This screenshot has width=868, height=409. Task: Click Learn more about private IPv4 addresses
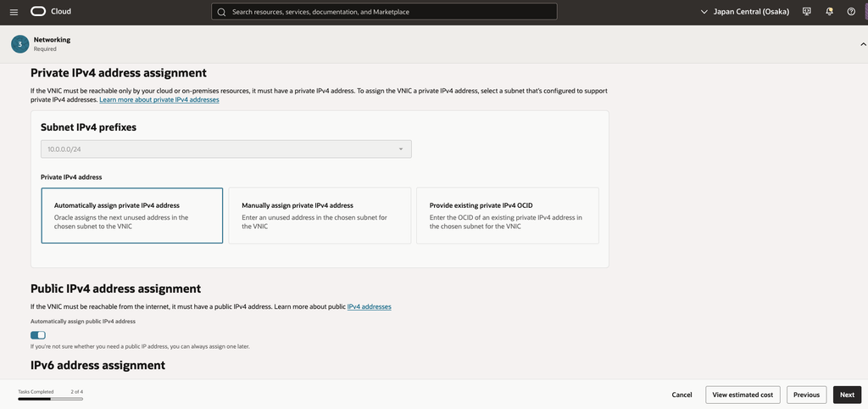tap(159, 100)
